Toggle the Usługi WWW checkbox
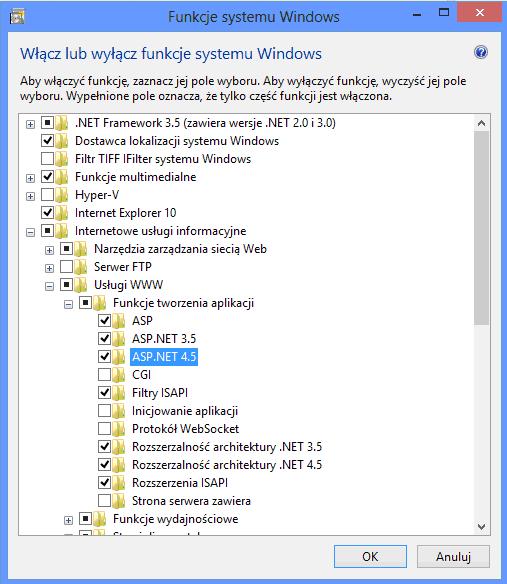 [x=66, y=285]
